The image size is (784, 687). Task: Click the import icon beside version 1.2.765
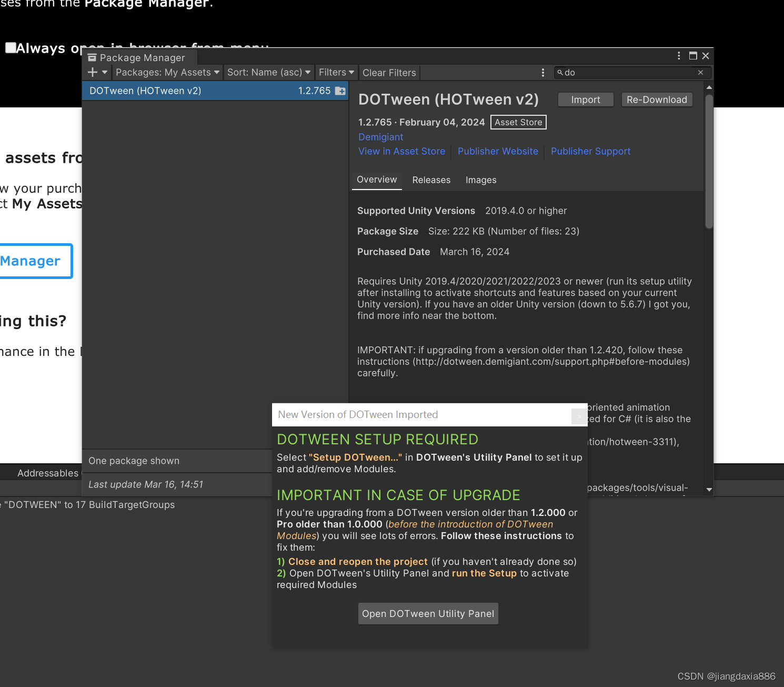pyautogui.click(x=340, y=91)
